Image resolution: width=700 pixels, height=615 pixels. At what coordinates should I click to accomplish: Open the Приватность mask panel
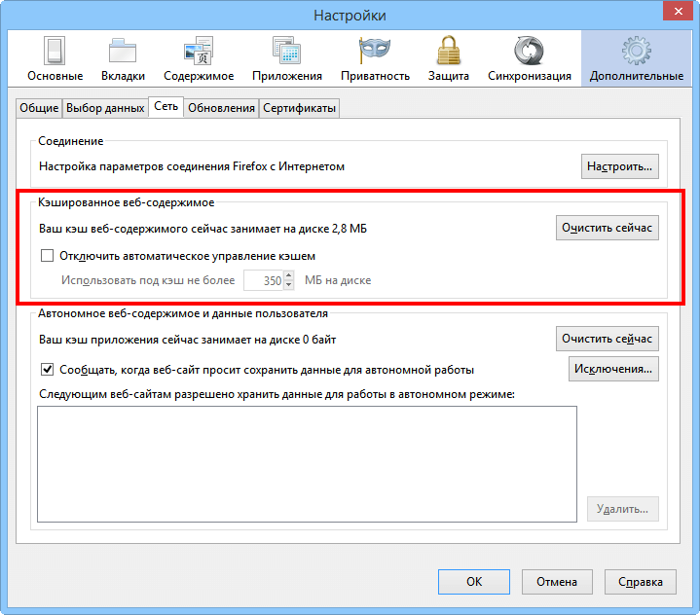(x=375, y=58)
